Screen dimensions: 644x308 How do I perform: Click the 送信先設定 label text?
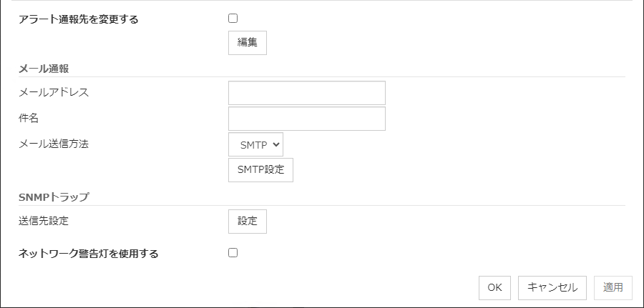point(44,221)
